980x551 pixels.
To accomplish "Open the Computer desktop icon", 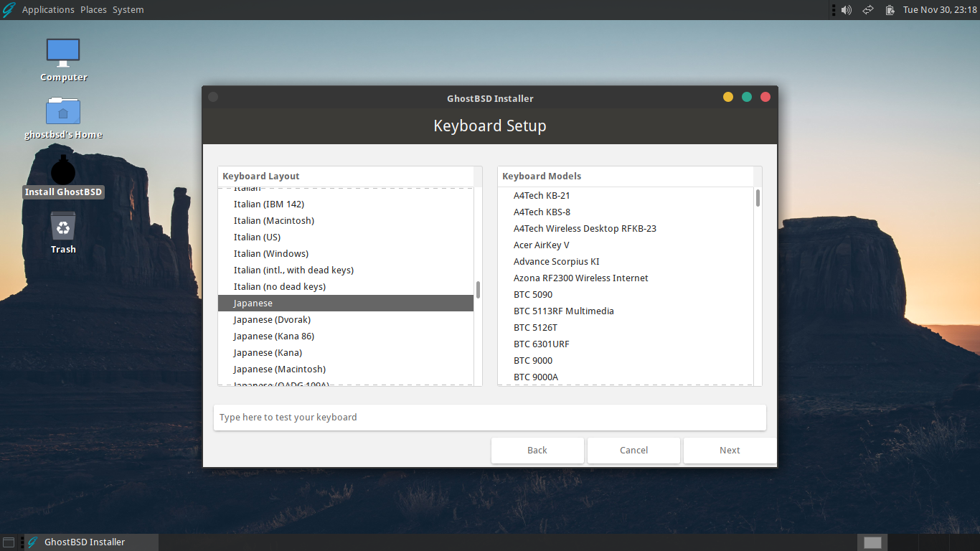I will coord(63,53).
